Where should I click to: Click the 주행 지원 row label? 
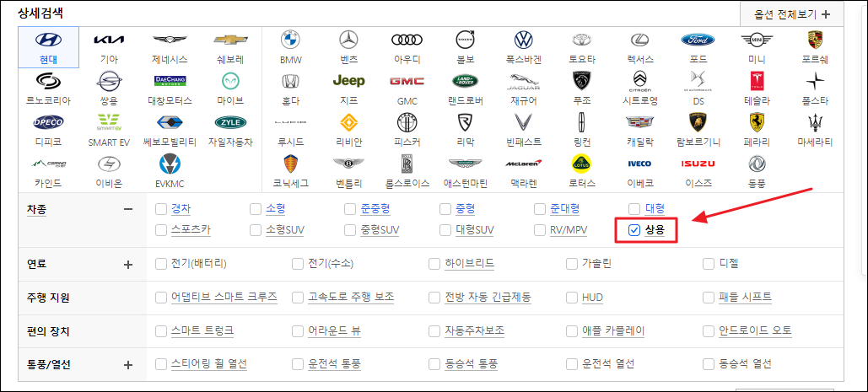coord(47,298)
